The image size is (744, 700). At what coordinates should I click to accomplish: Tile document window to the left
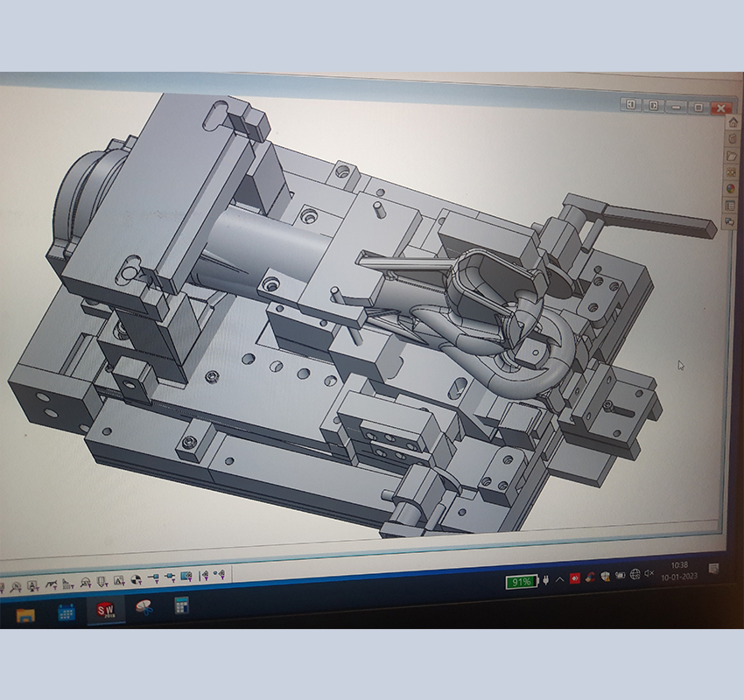[630, 106]
